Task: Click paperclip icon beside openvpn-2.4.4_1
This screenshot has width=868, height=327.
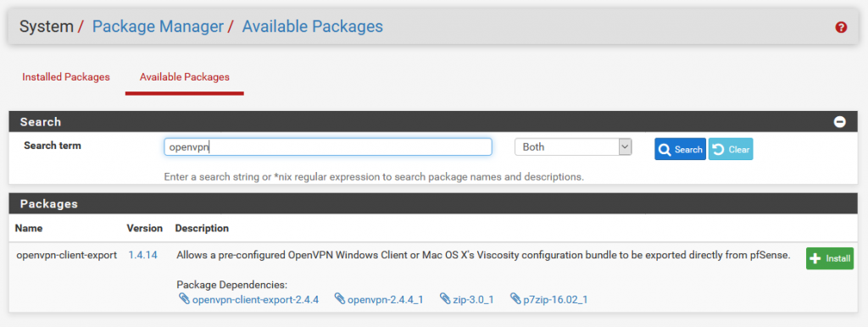Action: point(340,299)
